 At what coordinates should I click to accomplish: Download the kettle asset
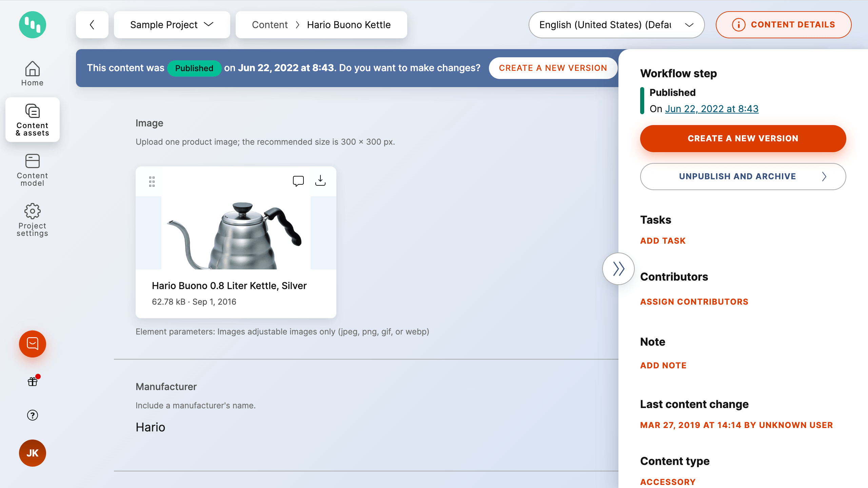(x=320, y=181)
